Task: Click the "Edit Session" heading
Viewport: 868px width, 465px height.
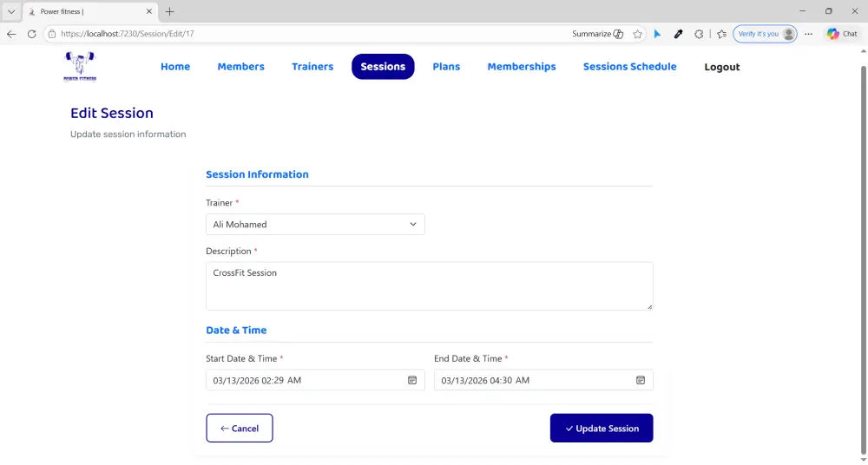Action: point(112,113)
